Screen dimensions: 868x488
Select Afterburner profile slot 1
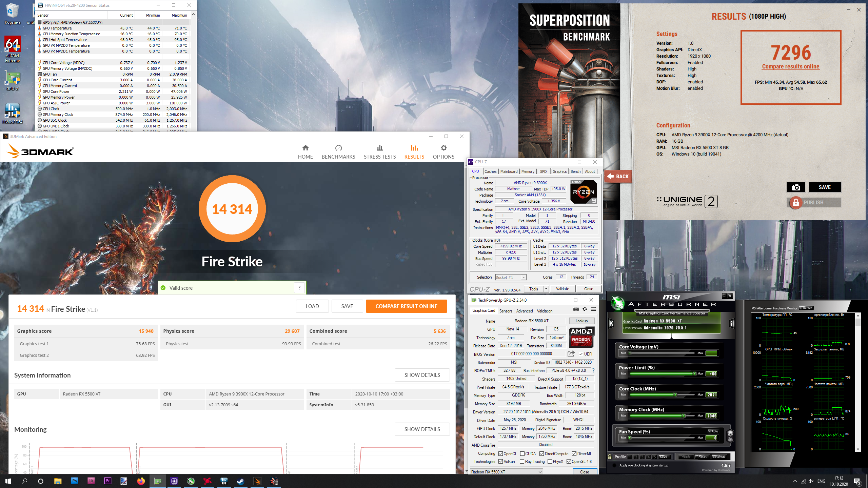pos(630,456)
